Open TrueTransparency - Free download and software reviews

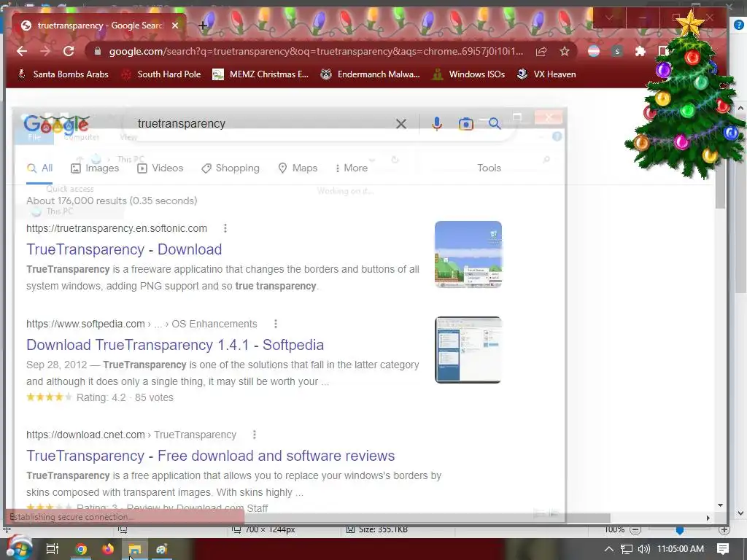coord(211,456)
